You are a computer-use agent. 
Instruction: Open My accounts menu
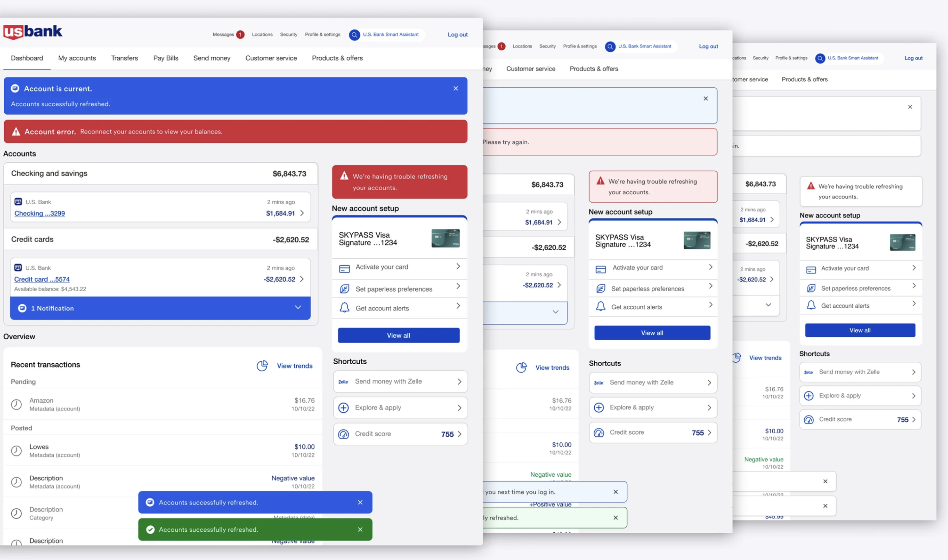click(77, 58)
